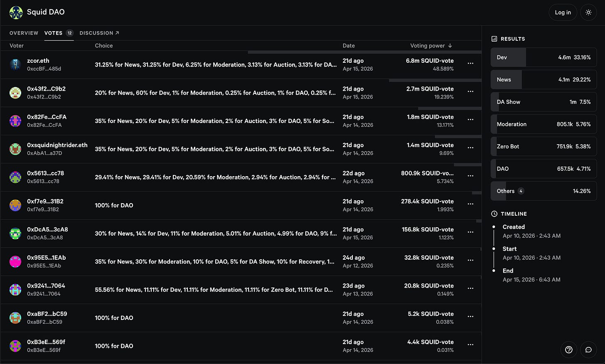Open the three-dot menu for 0xf7e9...31B2 vote
Viewport: 605px width, 364px height.
click(470, 204)
